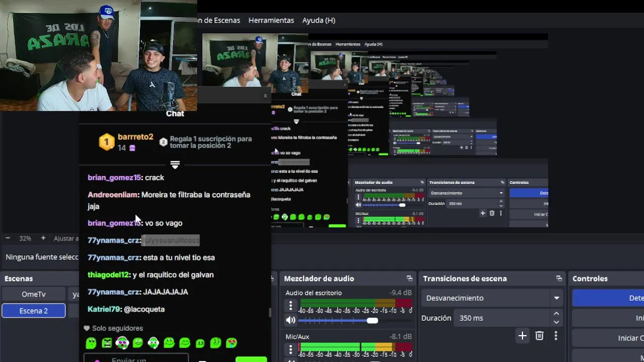This screenshot has height=362, width=644.
Task: Open the Andreoenliam username in chat
Action: coord(113,195)
